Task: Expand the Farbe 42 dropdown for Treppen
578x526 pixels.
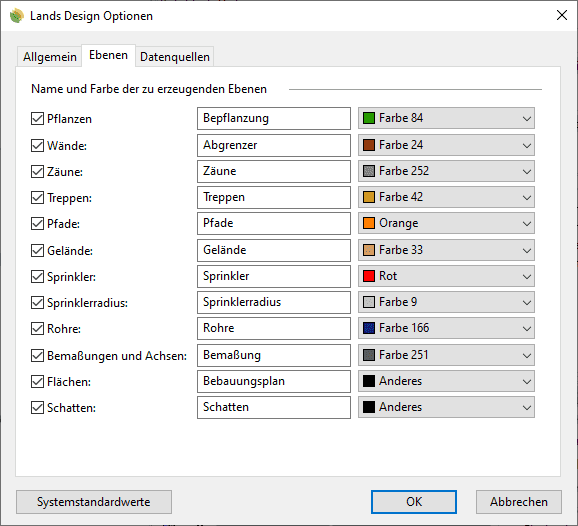Action: click(446, 197)
